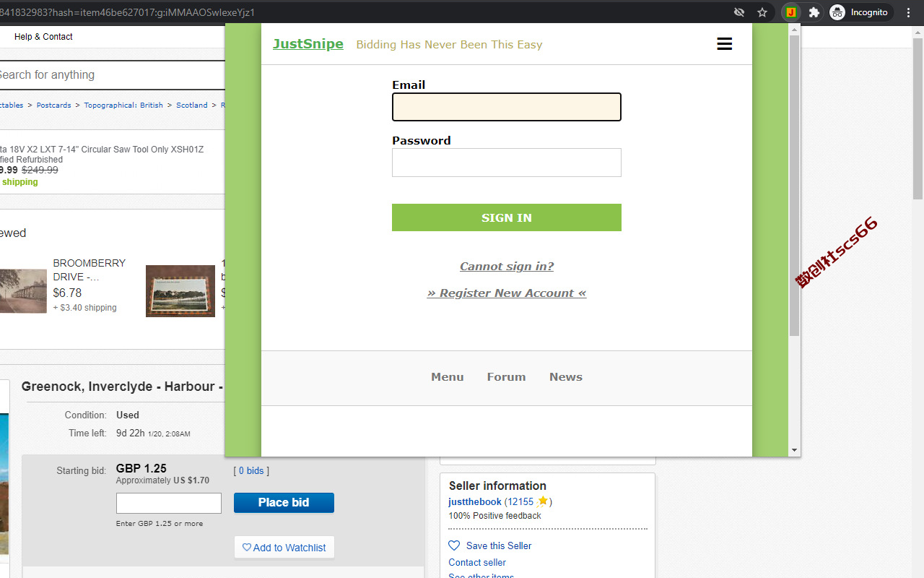Image resolution: width=924 pixels, height=578 pixels.
Task: Focus the Email input field
Action: tap(507, 107)
